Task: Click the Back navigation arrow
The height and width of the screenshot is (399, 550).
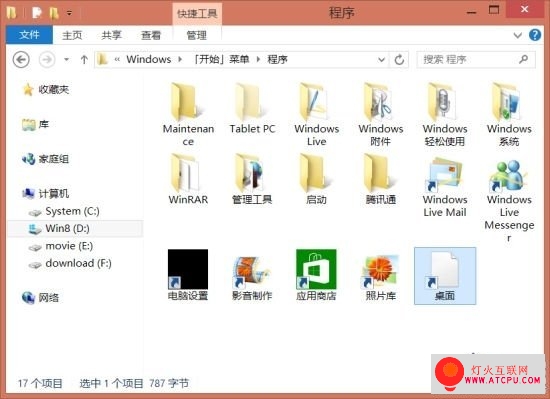Action: [21, 60]
